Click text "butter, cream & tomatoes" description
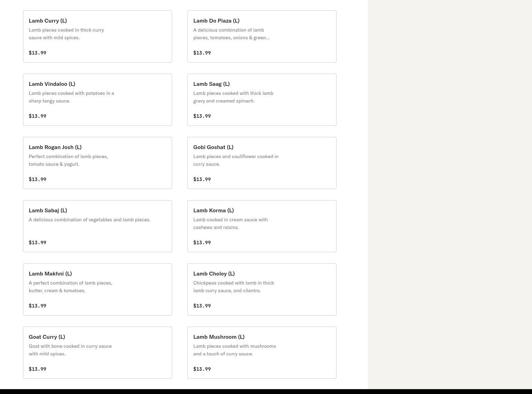 [x=57, y=290]
